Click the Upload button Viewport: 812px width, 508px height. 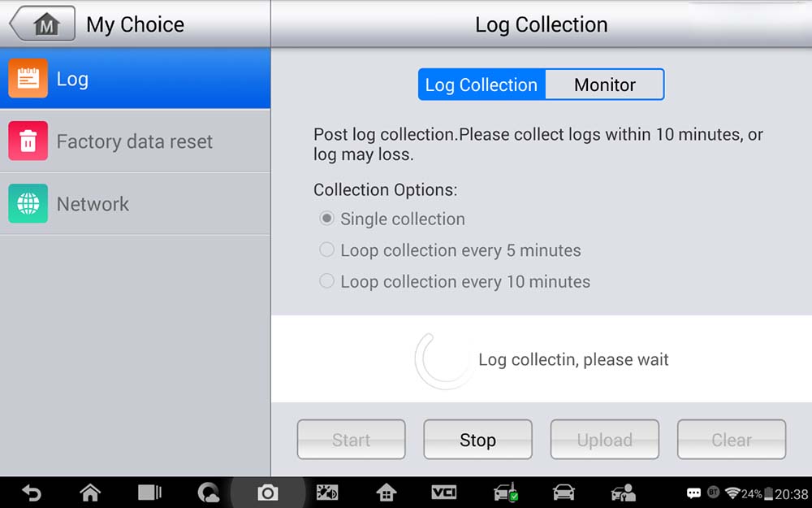(x=604, y=440)
